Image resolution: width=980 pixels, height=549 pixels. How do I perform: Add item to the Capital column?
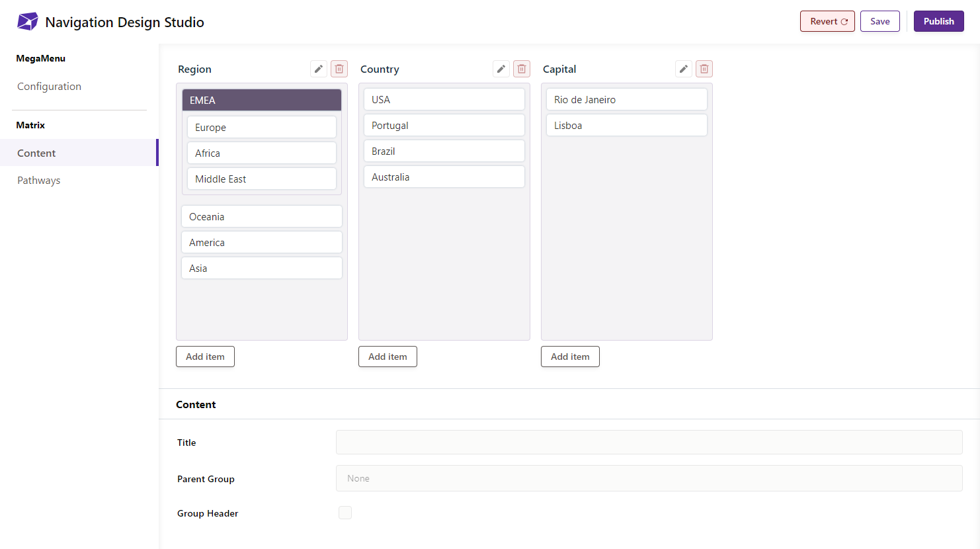point(570,357)
